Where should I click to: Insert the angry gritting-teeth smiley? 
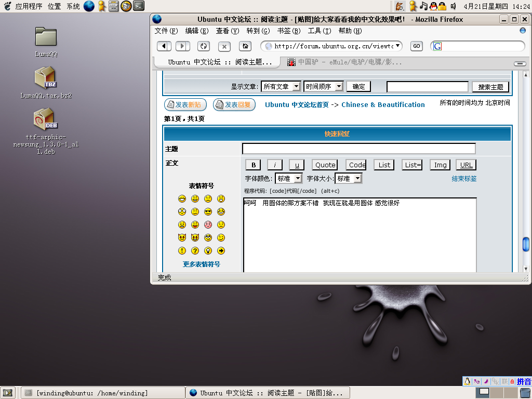(x=182, y=224)
